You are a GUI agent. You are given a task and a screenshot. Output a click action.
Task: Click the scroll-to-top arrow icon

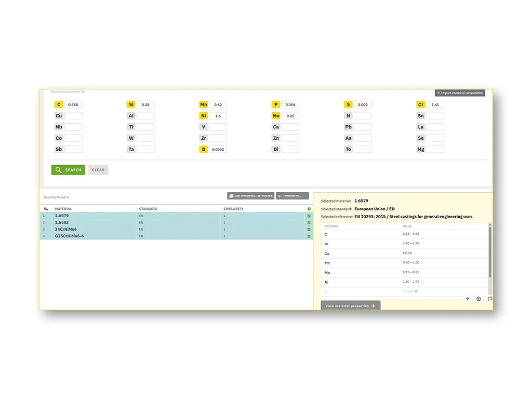468,299
